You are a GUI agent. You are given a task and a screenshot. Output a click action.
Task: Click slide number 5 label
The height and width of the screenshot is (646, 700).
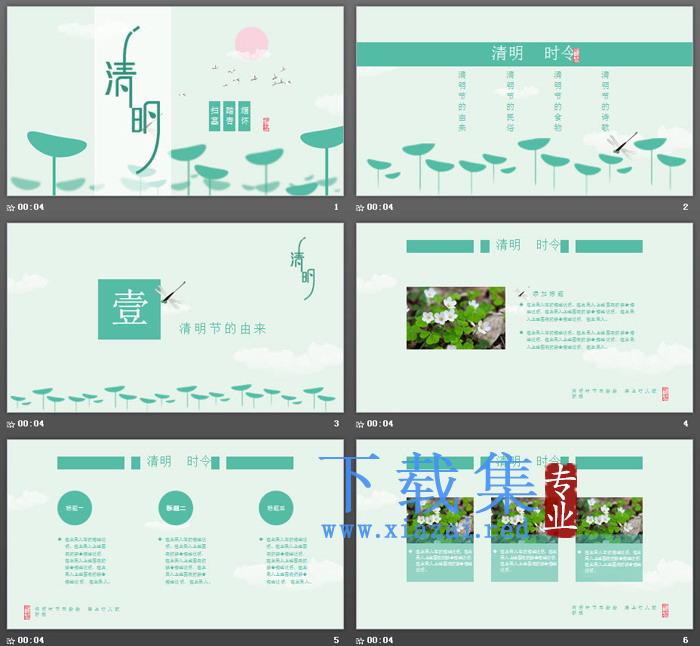[336, 640]
